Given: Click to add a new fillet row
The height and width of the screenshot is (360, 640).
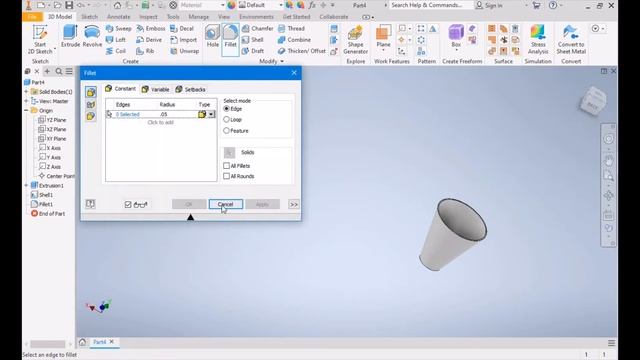Looking at the screenshot, I should (x=160, y=122).
